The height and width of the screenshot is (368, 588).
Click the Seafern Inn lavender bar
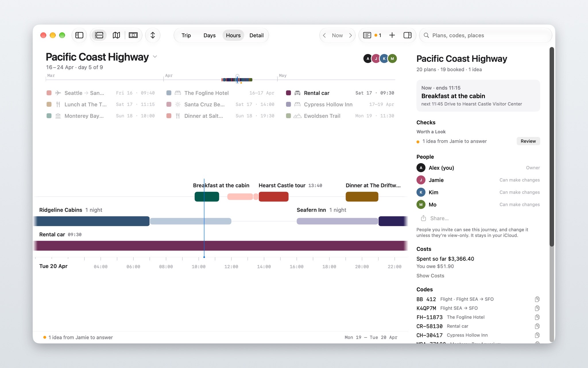[337, 221]
